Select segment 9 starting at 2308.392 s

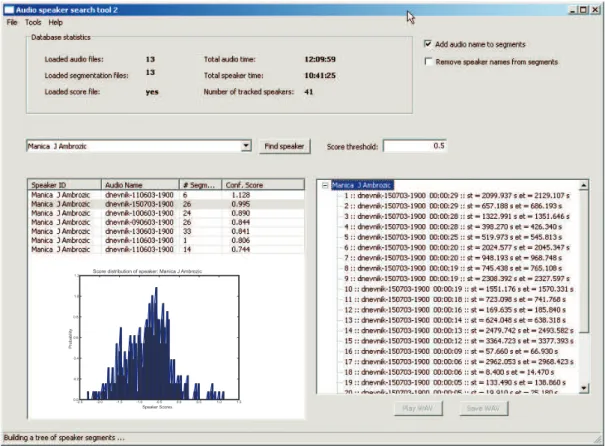(x=457, y=279)
